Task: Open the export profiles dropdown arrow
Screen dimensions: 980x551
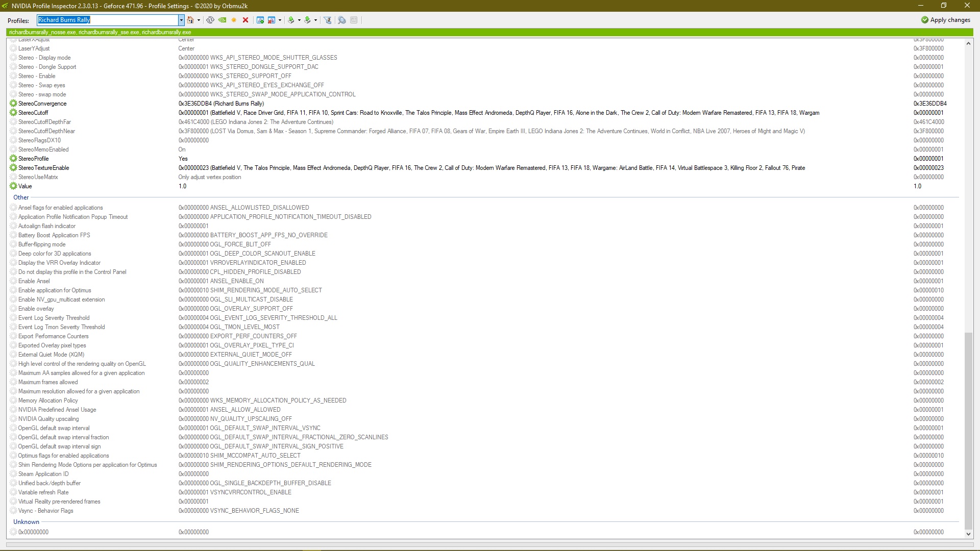Action: 299,20
